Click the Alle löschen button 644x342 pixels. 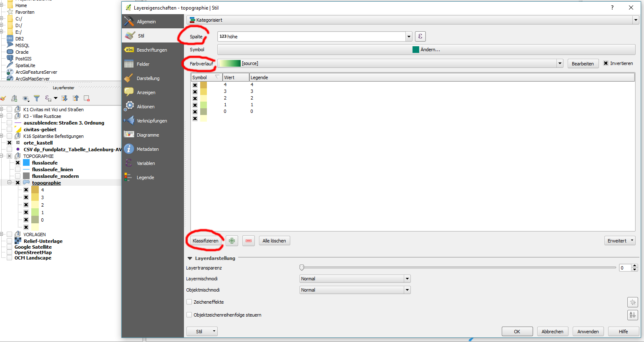pos(274,241)
